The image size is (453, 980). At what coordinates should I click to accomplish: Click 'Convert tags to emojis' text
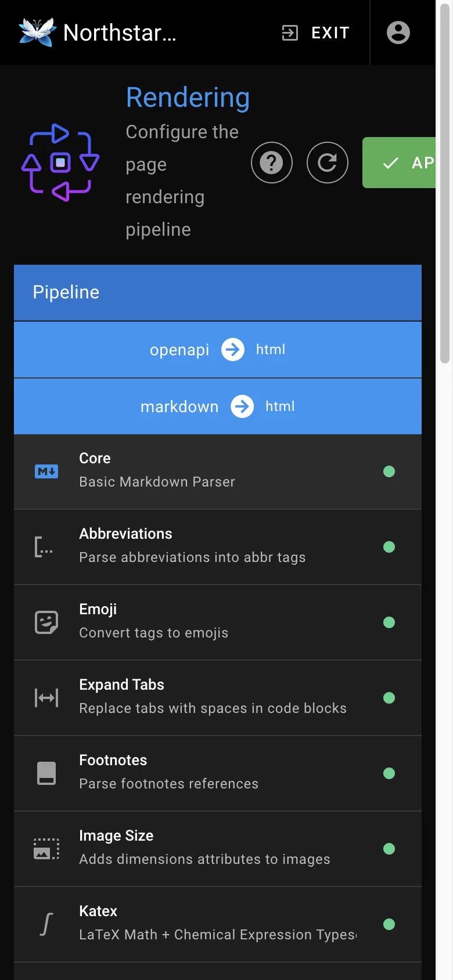(153, 633)
